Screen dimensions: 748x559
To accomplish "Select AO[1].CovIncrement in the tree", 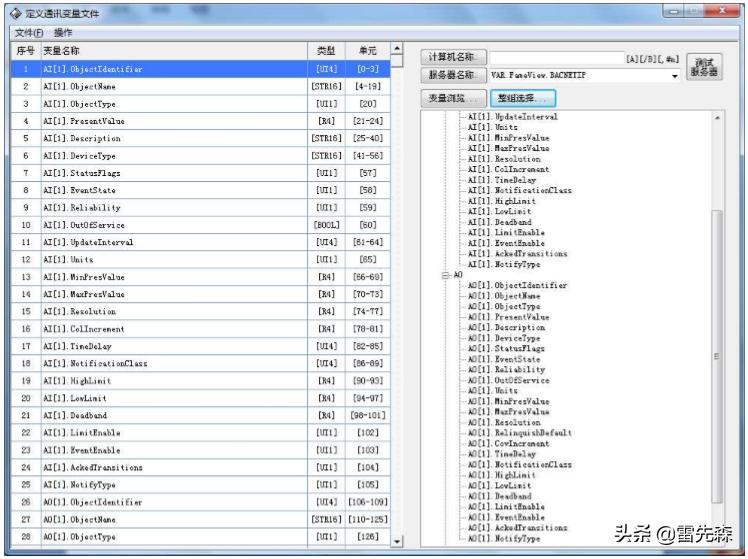I will point(509,444).
